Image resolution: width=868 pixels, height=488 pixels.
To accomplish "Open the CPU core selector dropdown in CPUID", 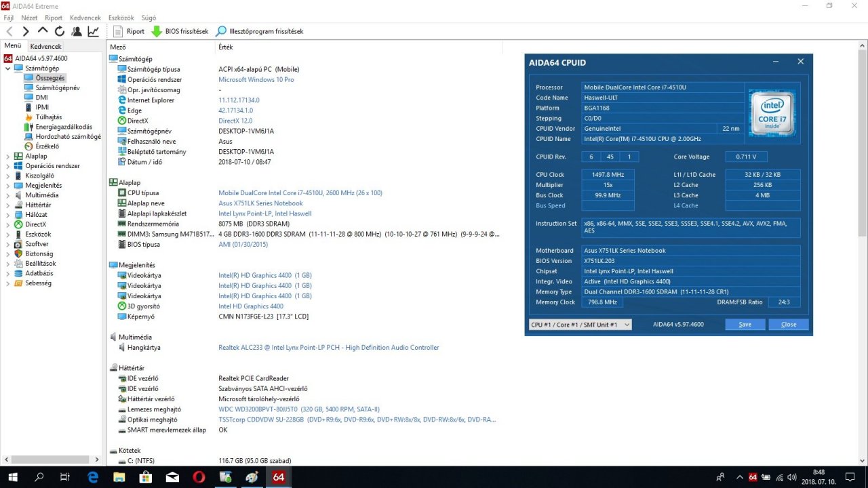I will coord(580,325).
